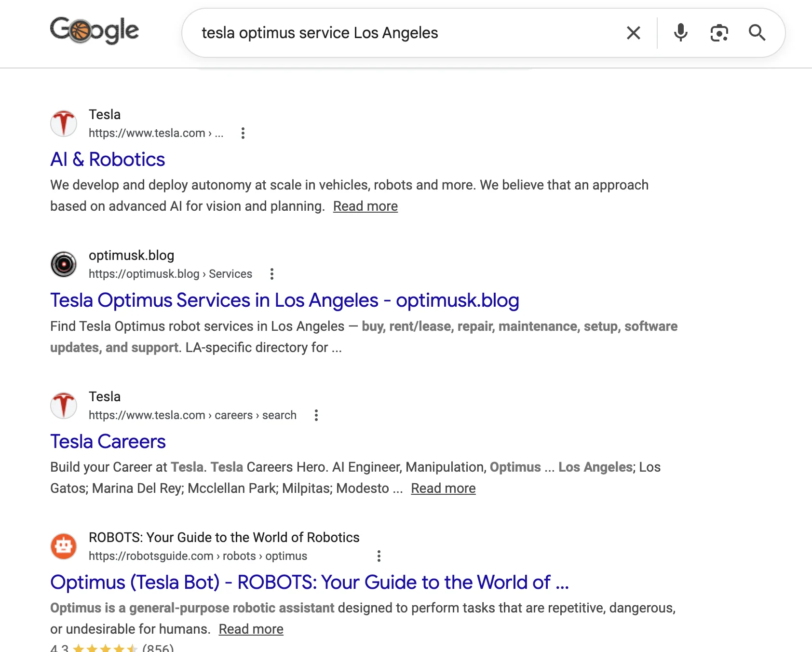Click the Tesla site name above AI & Robotics
Screen dimensions: 812x652
tap(105, 114)
